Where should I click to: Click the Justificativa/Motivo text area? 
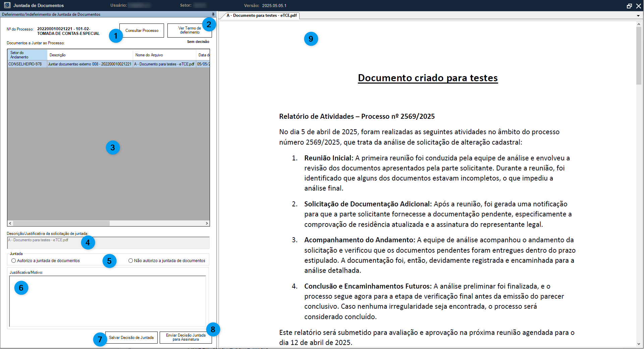pyautogui.click(x=107, y=301)
